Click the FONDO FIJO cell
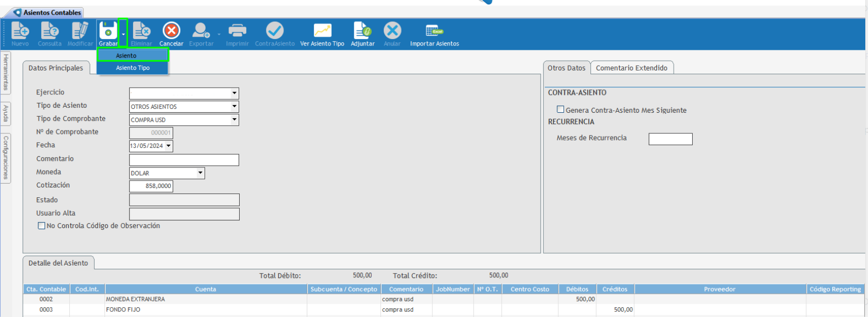868x317 pixels. click(x=206, y=309)
